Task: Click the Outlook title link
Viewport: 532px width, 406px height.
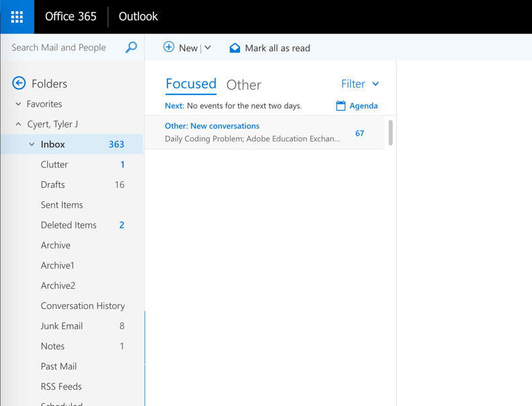Action: 138,16
